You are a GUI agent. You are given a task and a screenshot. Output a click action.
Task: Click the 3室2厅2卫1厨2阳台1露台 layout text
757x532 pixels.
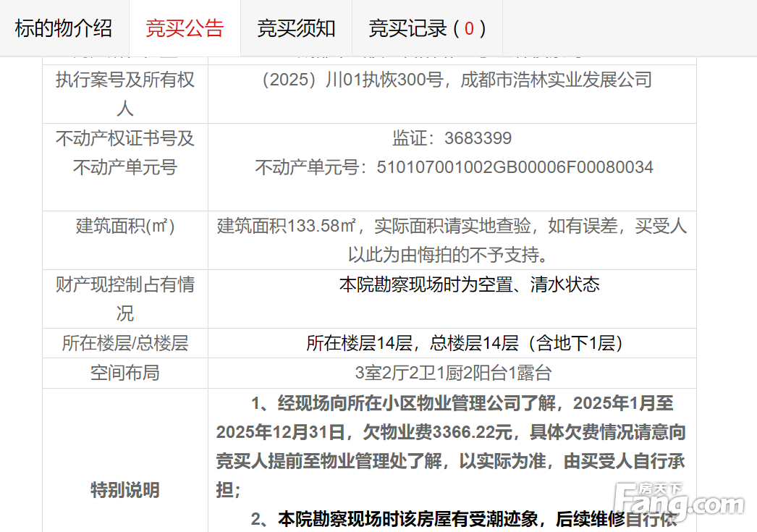(452, 373)
